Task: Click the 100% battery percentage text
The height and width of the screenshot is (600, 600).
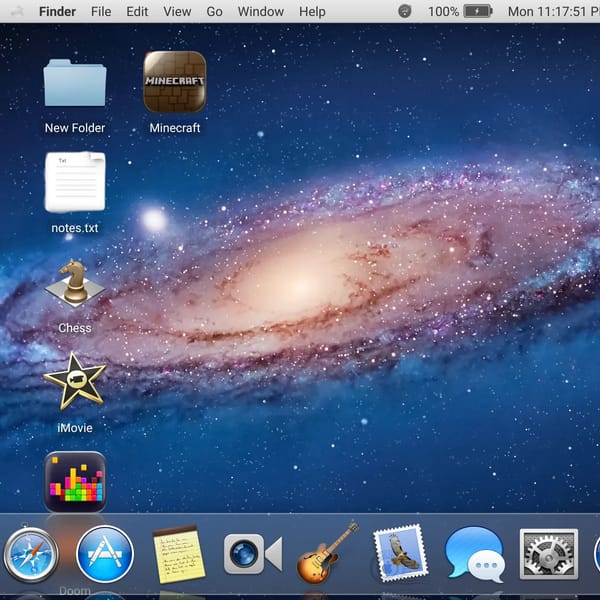Action: click(x=443, y=11)
